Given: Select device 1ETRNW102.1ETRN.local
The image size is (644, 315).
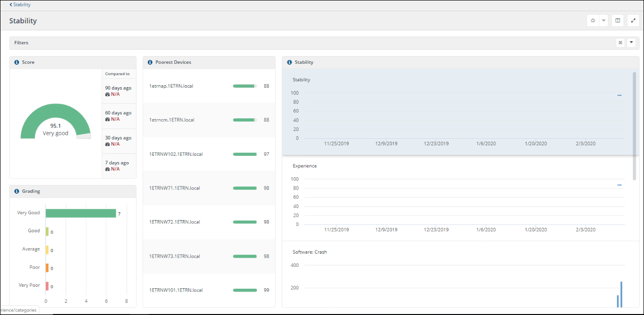Looking at the screenshot, I should point(176,154).
